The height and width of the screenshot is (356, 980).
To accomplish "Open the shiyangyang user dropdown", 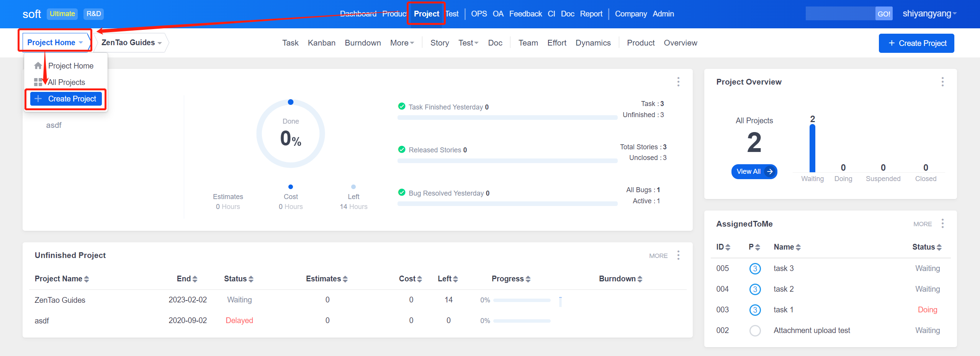I will pyautogui.click(x=929, y=14).
